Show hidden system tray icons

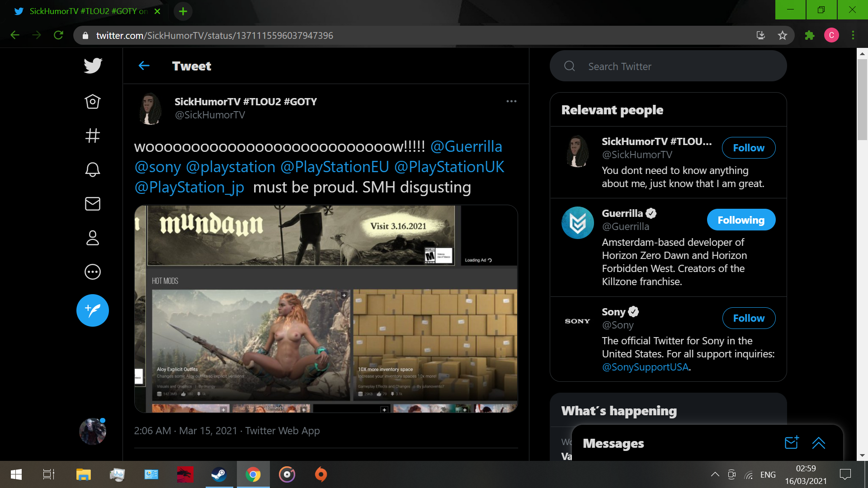point(715,474)
